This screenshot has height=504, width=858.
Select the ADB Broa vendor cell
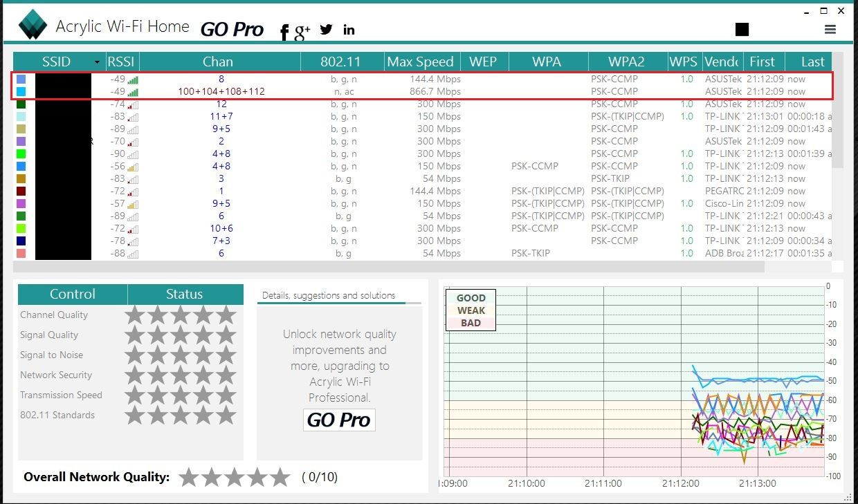724,253
